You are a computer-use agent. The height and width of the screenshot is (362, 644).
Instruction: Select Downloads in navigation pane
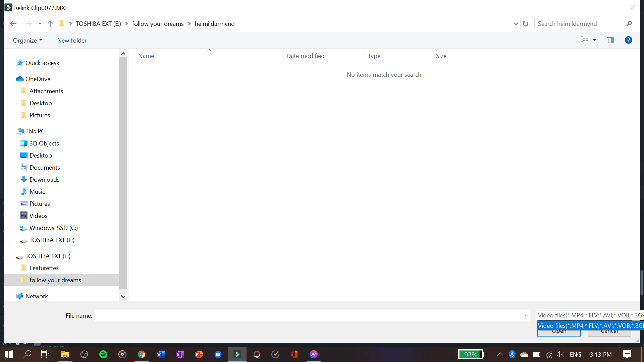pyautogui.click(x=44, y=179)
